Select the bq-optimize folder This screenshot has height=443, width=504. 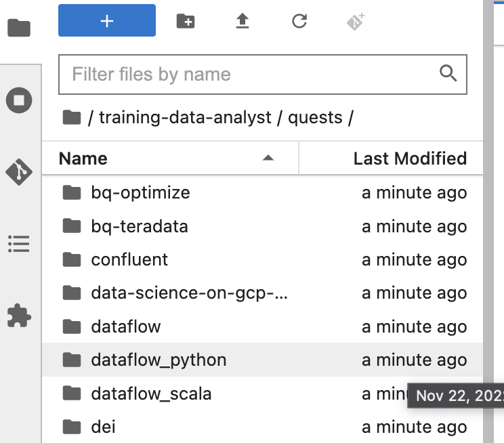click(x=140, y=192)
